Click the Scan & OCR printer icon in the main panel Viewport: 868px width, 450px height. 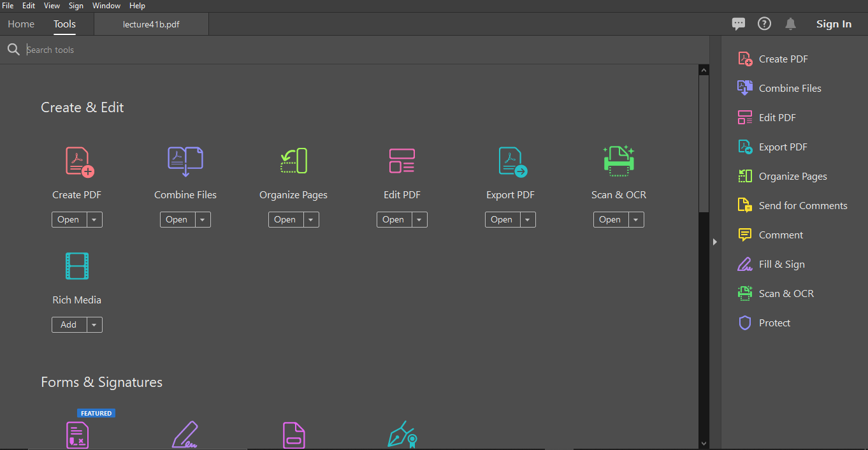(619, 160)
